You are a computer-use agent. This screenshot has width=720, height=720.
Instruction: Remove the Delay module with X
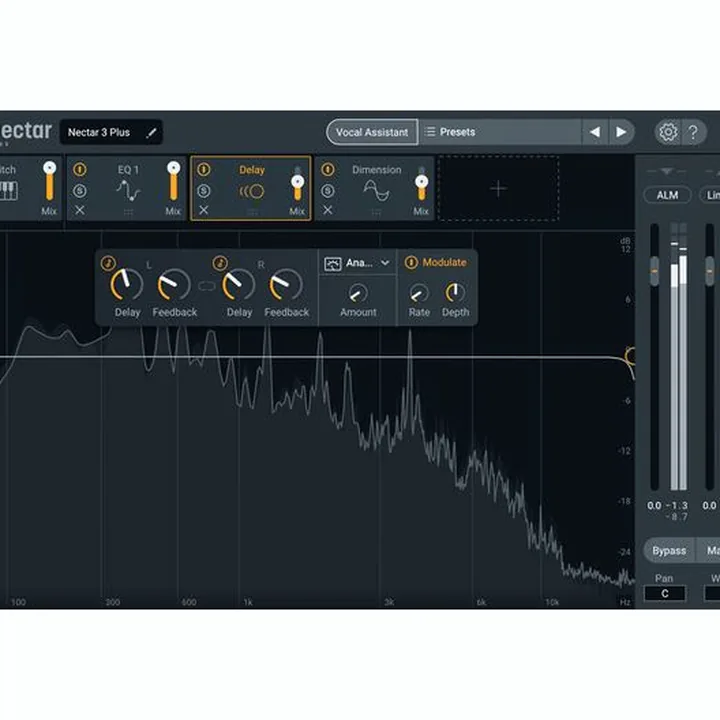(204, 210)
